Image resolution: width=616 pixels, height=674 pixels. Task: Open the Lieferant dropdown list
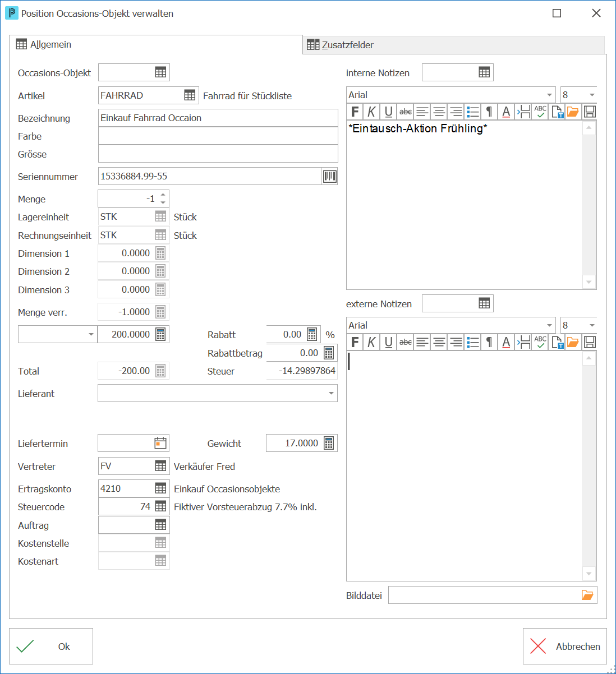pos(331,394)
